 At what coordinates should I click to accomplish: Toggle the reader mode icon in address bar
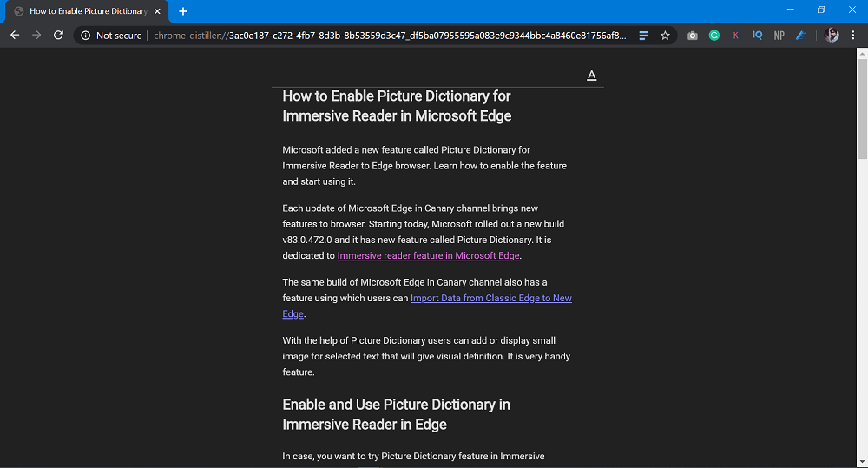(643, 36)
